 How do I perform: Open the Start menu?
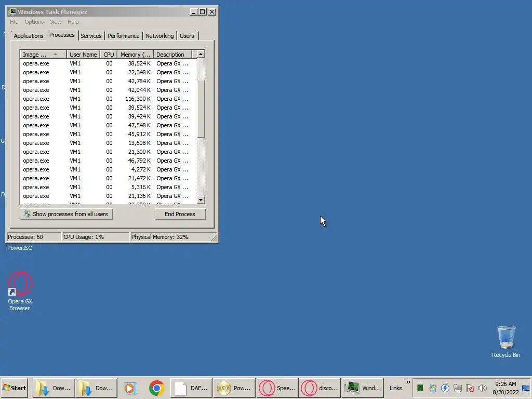click(x=14, y=388)
